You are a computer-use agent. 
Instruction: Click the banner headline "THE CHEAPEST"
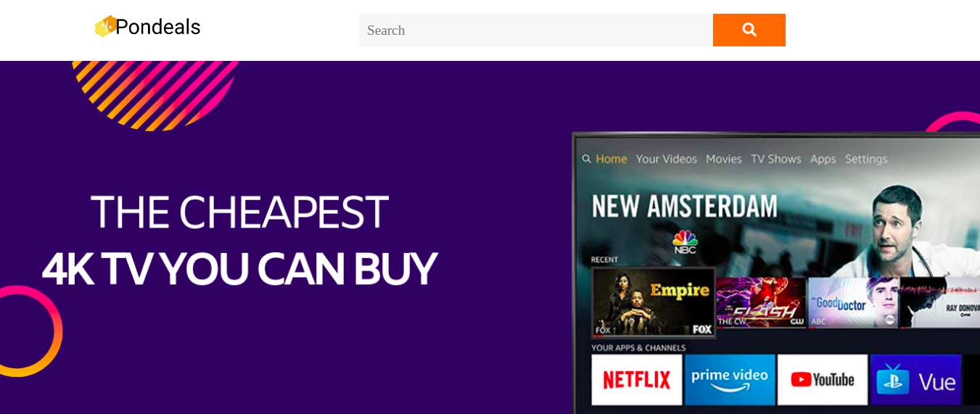tap(239, 212)
